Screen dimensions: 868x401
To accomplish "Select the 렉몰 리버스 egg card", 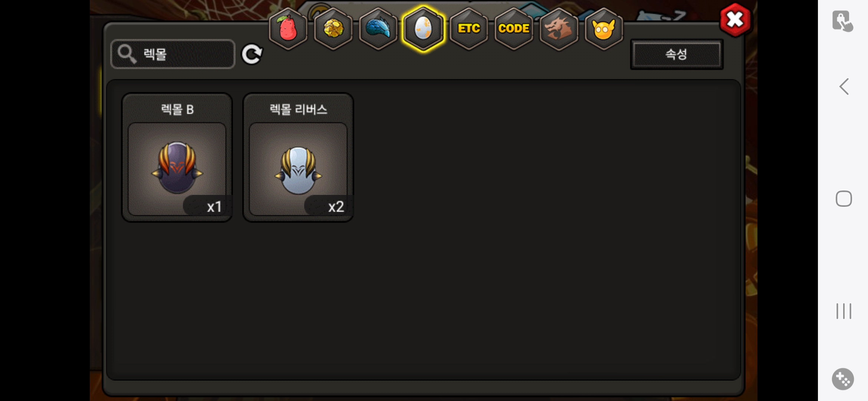I will 298,157.
